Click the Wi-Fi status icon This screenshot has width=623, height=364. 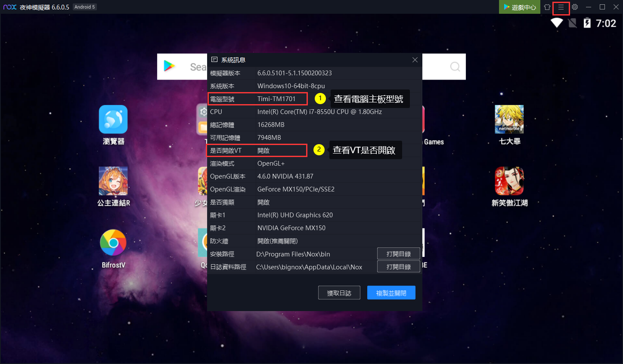click(x=557, y=23)
